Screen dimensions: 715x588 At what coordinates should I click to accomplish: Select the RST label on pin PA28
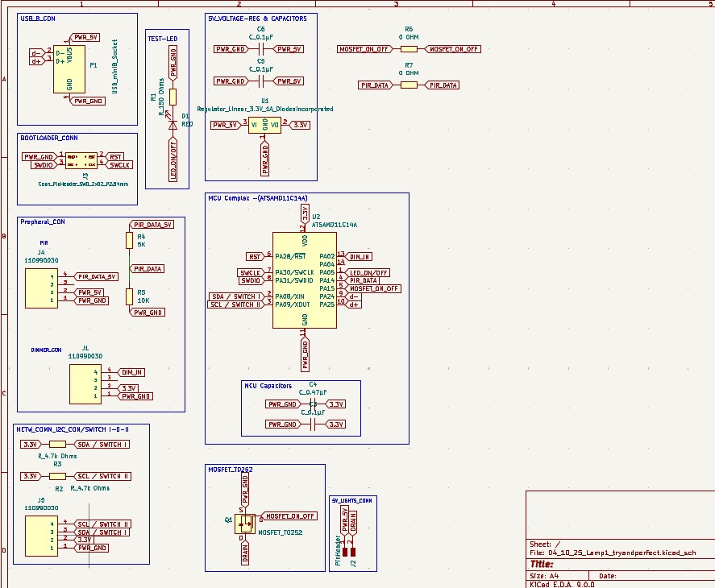click(x=256, y=257)
